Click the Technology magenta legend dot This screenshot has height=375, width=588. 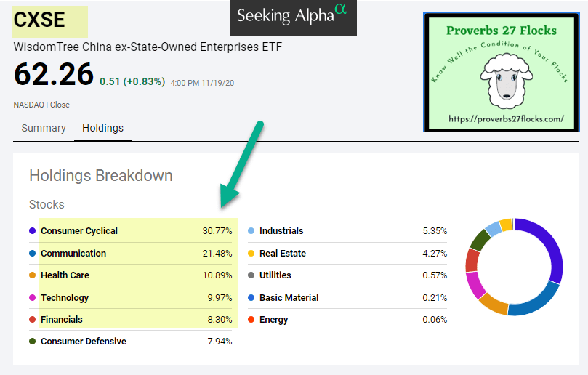(x=33, y=298)
